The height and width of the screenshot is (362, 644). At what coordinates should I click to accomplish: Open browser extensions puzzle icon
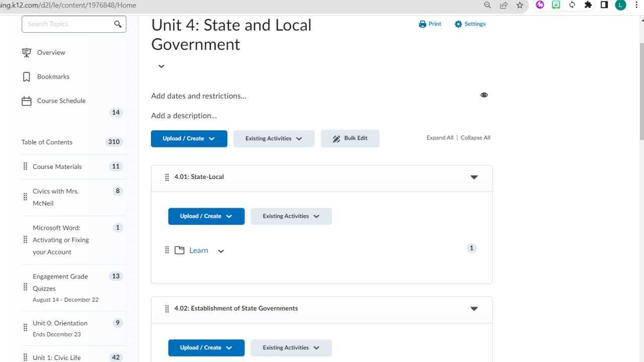588,5
